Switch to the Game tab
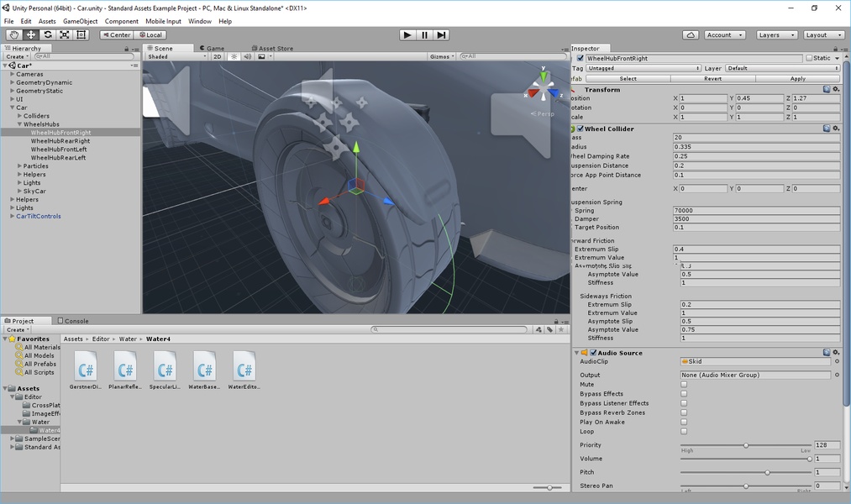Image resolution: width=851 pixels, height=504 pixels. tap(215, 48)
